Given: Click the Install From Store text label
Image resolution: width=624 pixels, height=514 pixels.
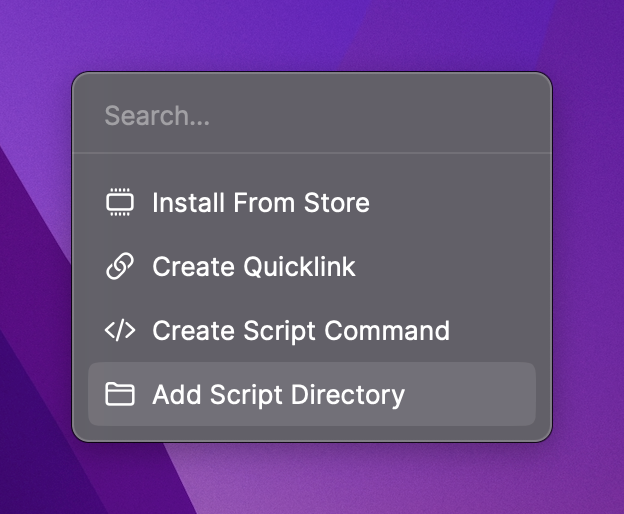Looking at the screenshot, I should tap(260, 203).
